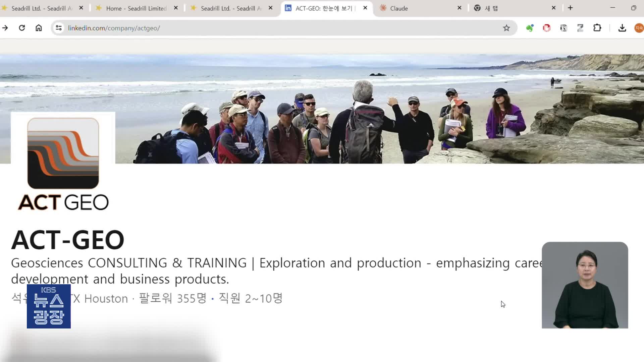Close the first Seadrill Ltd. tab
Viewport: 644px width, 362px height.
pos(81,8)
